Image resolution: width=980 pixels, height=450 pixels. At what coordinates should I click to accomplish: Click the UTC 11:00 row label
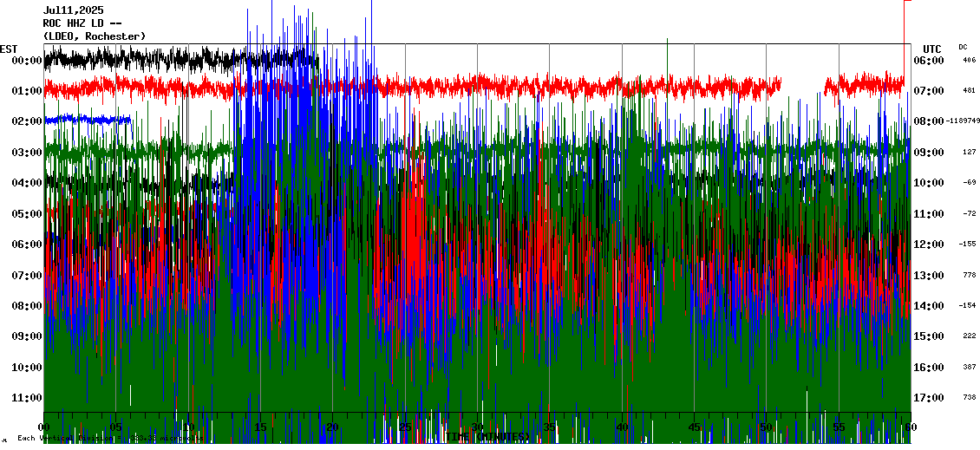click(929, 214)
